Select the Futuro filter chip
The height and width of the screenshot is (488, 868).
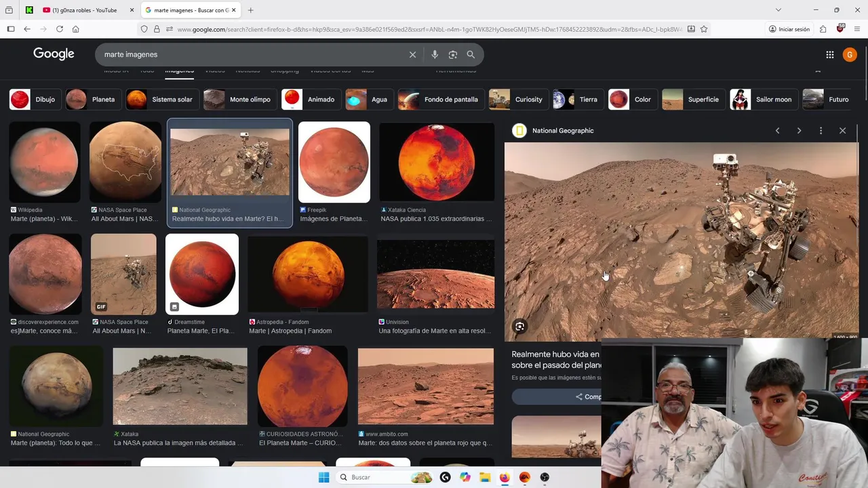point(828,100)
